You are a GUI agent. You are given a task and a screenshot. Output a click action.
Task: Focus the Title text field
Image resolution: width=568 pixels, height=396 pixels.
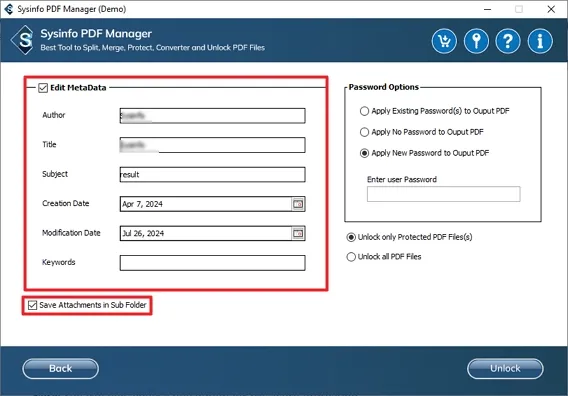[x=213, y=145]
